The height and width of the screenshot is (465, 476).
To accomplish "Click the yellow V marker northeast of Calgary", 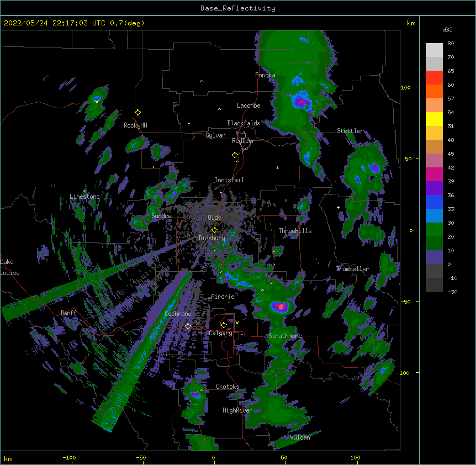I will (237, 323).
